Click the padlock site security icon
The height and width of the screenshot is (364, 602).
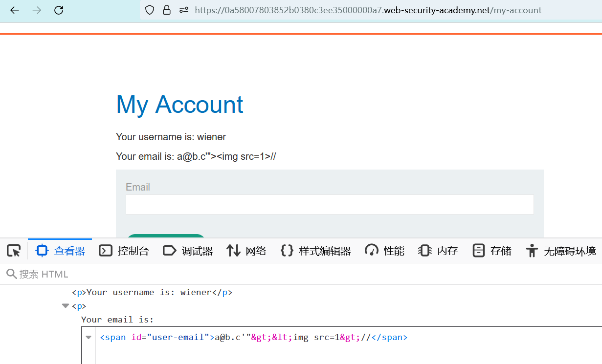coord(167,10)
